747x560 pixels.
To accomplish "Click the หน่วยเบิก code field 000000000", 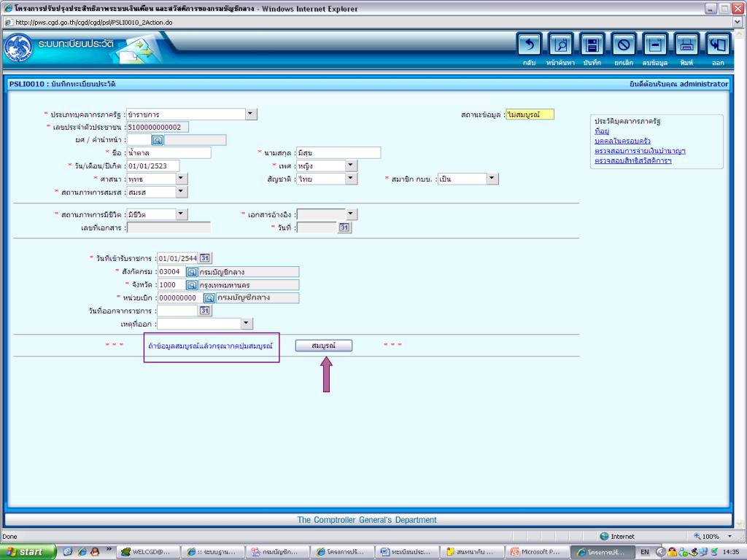I will [180, 297].
